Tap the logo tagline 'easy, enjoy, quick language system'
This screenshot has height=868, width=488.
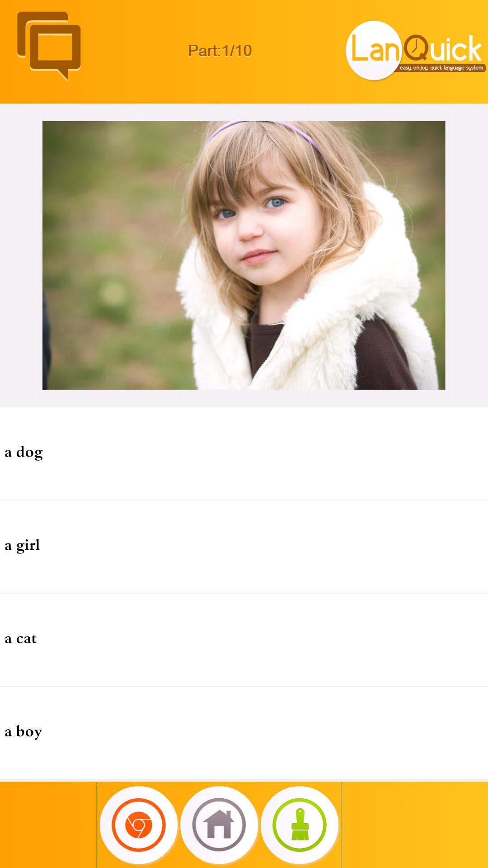(x=441, y=68)
